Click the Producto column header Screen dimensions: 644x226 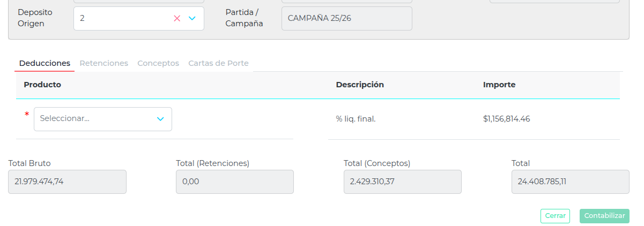[x=42, y=85]
